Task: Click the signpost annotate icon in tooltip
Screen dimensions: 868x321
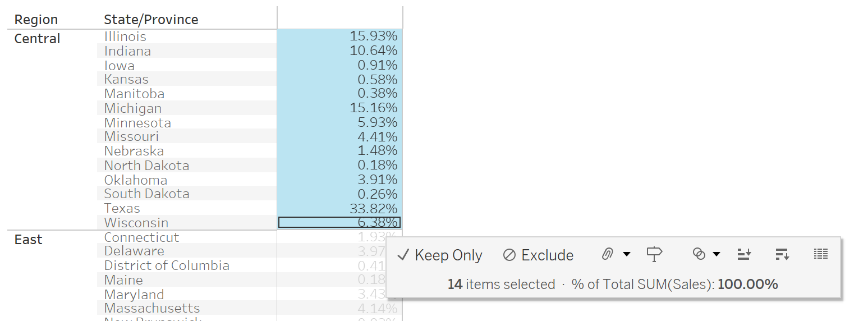Action: coord(654,255)
